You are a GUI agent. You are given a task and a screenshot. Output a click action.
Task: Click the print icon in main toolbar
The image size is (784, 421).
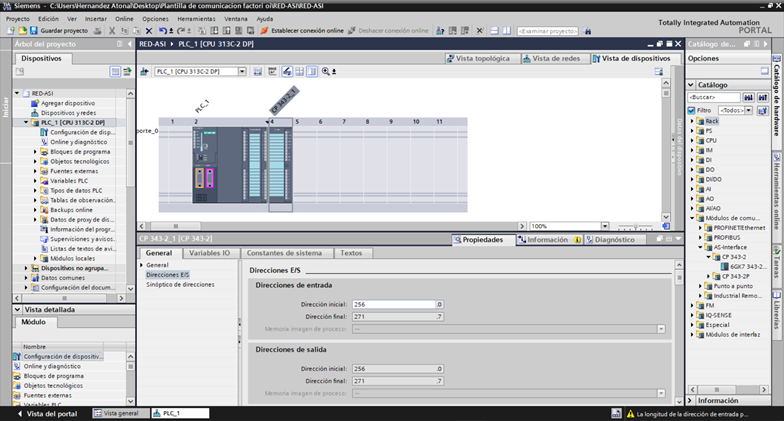point(98,30)
